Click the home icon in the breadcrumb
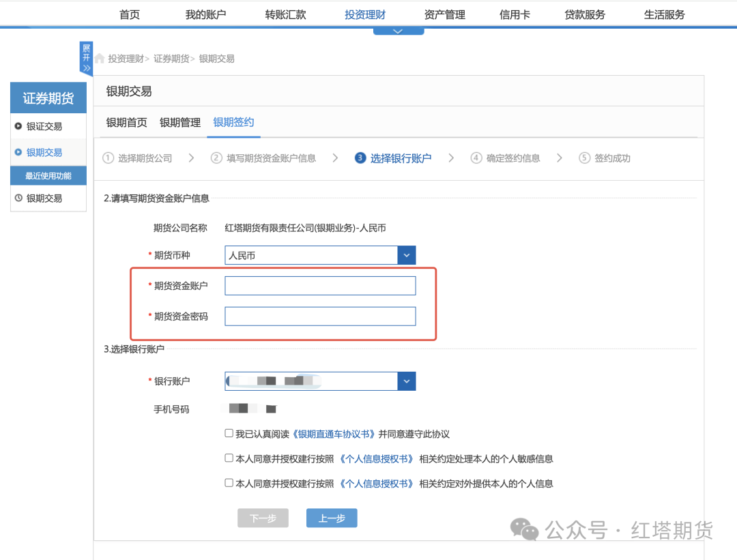 click(x=100, y=58)
